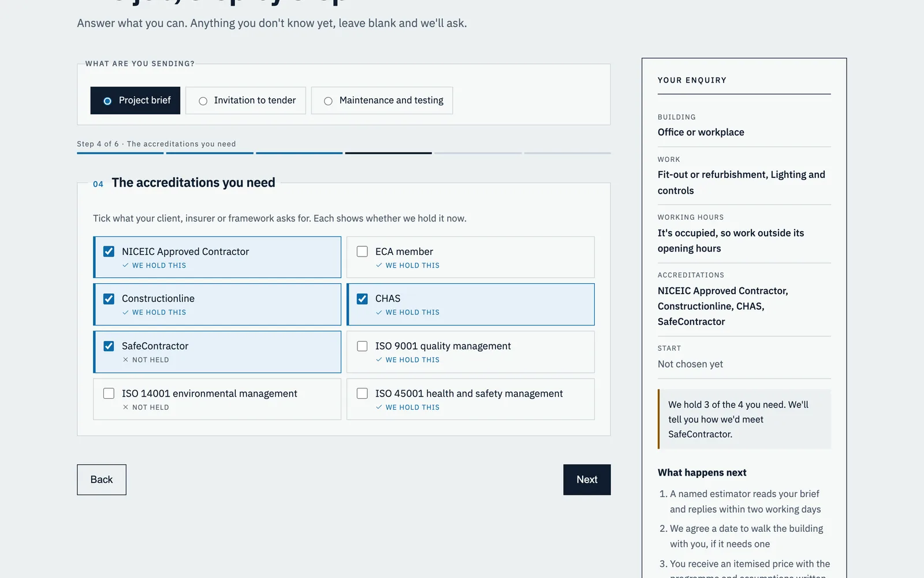Screen dimensions: 924x578
Task: Click the current fourth progress segment
Action: click(x=389, y=153)
